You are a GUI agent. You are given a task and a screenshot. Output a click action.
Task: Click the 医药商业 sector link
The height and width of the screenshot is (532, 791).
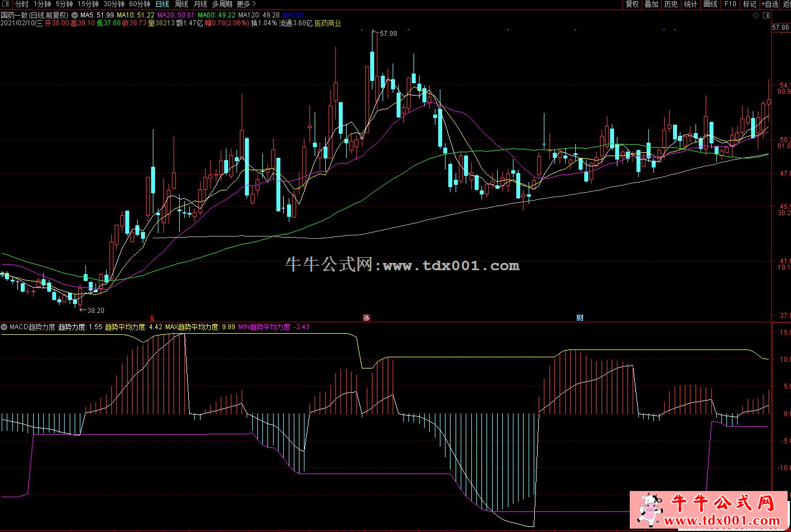[328, 24]
